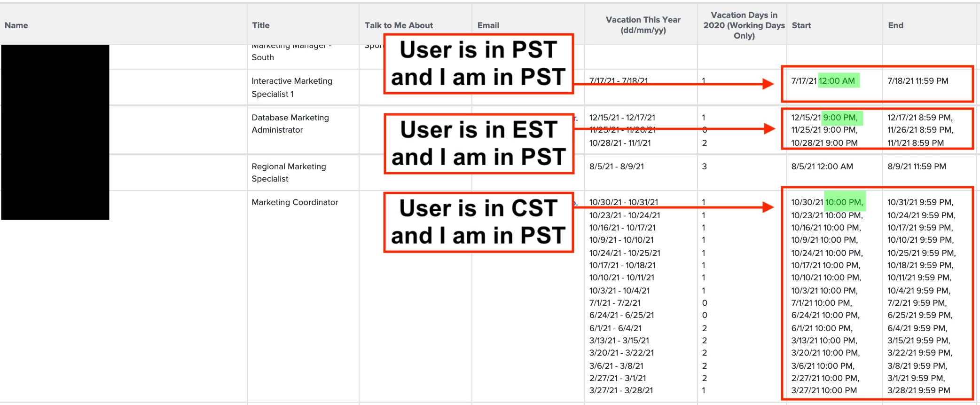The image size is (980, 405).
Task: Click vacation range 6/1/21 - 6/4/21
Action: click(x=615, y=328)
